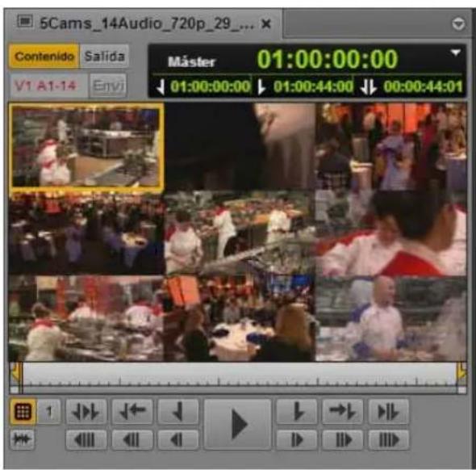Step forward one frame
Viewport: 476px width, 470px height.
[297, 439]
